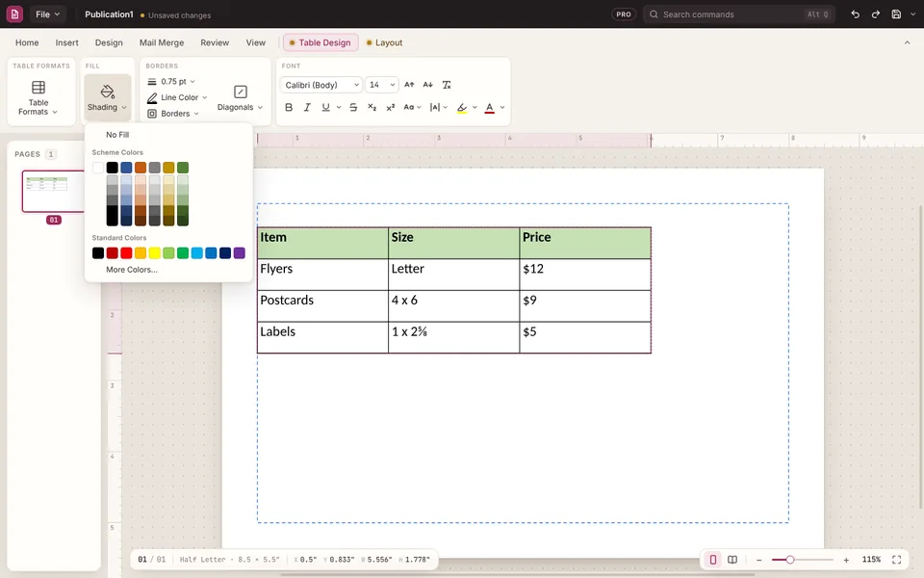This screenshot has width=924, height=578.
Task: Click the Increase Font Size icon
Action: [409, 85]
